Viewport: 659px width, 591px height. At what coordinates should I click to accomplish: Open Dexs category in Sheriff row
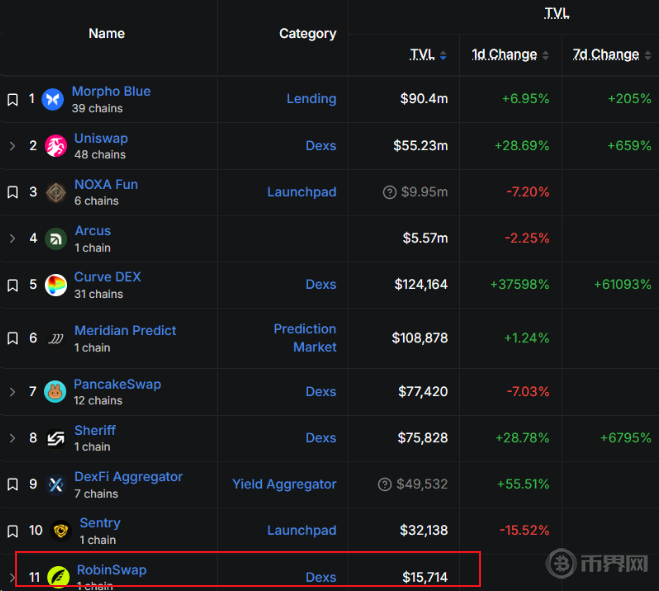pyautogui.click(x=321, y=438)
